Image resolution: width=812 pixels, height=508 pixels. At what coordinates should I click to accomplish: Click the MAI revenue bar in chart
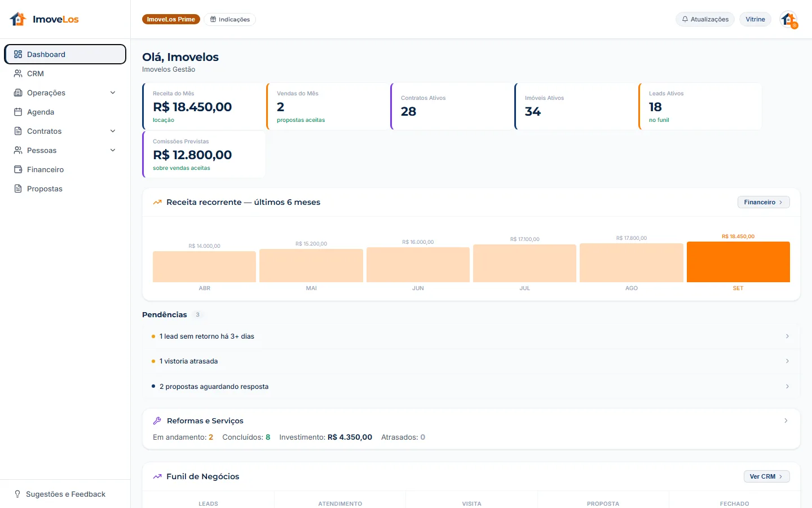click(x=311, y=265)
